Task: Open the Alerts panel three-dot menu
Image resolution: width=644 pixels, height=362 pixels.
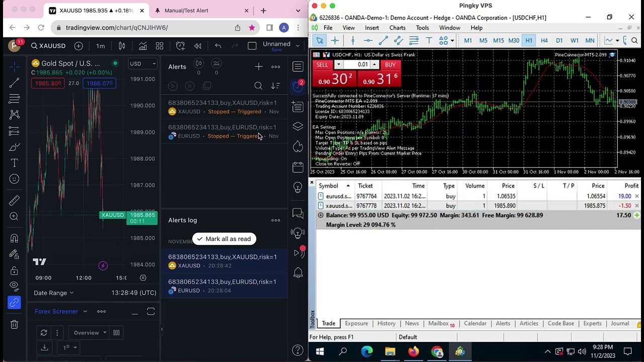Action: tap(276, 67)
